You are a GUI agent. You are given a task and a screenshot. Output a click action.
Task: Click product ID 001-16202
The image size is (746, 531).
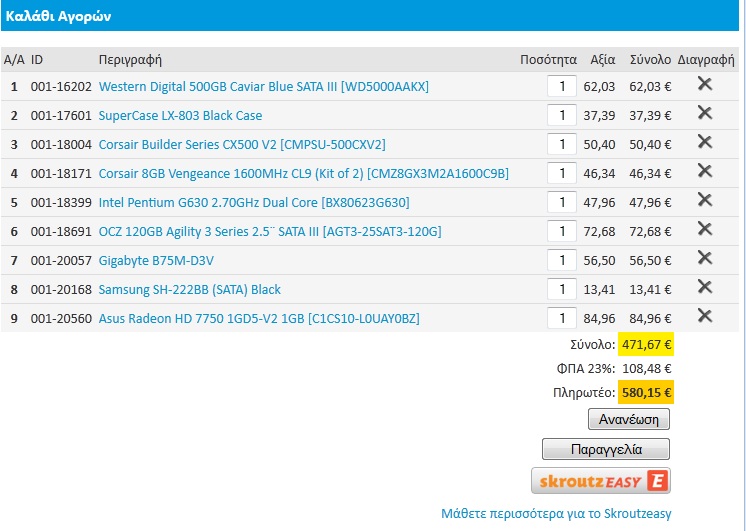[x=61, y=87]
